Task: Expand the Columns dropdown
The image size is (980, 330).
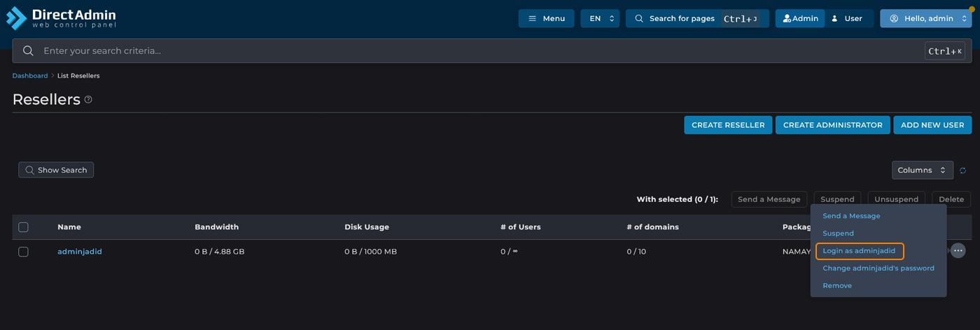Action: tap(922, 170)
